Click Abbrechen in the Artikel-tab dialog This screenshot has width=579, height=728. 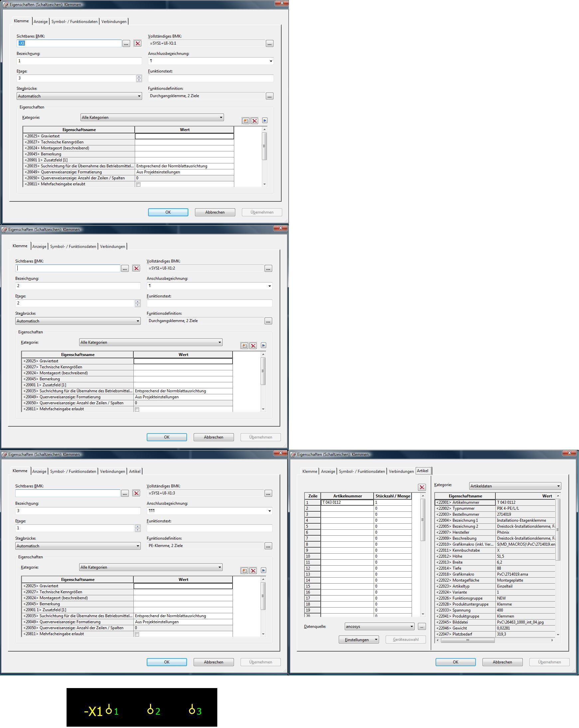[502, 662]
